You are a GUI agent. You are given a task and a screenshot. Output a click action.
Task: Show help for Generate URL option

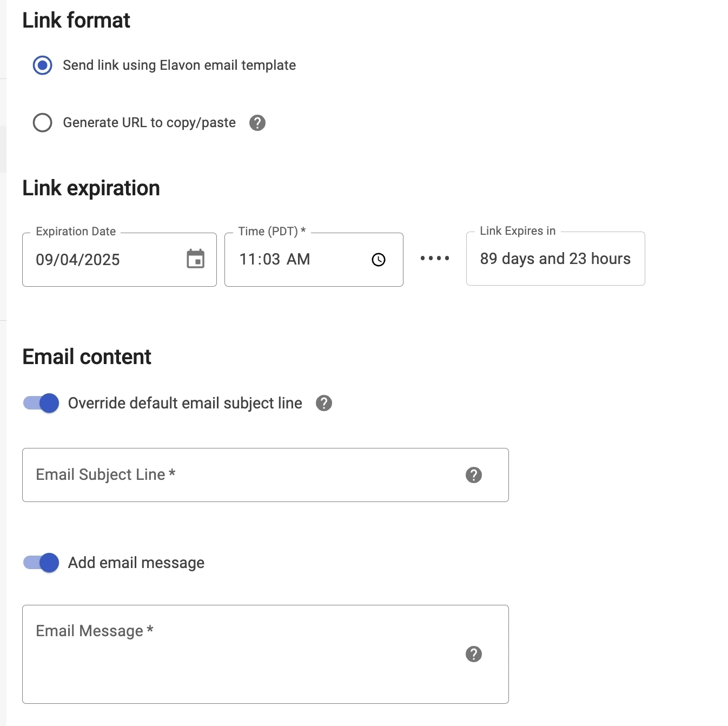257,123
